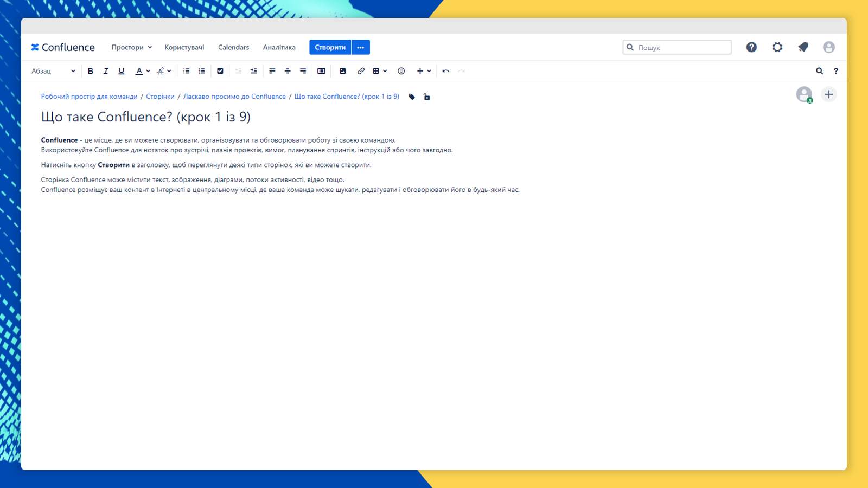Open find and replace in editor toolbar

pos(820,71)
